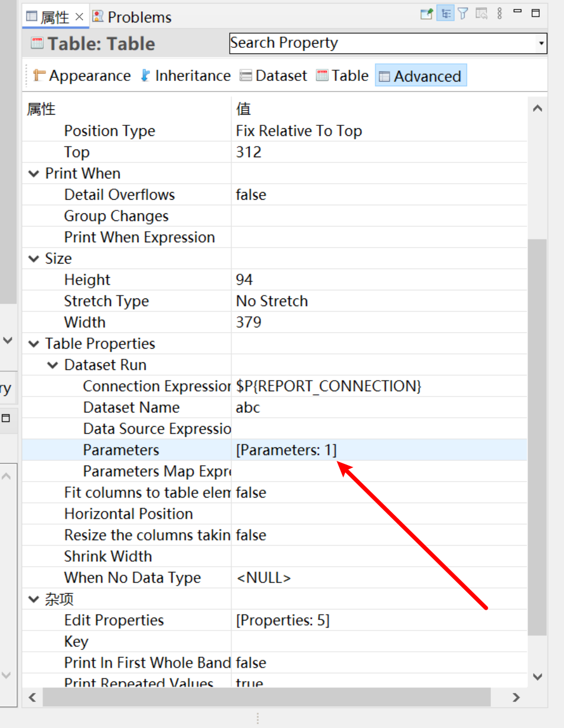Collapse the Dataset Run subsection

tap(53, 365)
